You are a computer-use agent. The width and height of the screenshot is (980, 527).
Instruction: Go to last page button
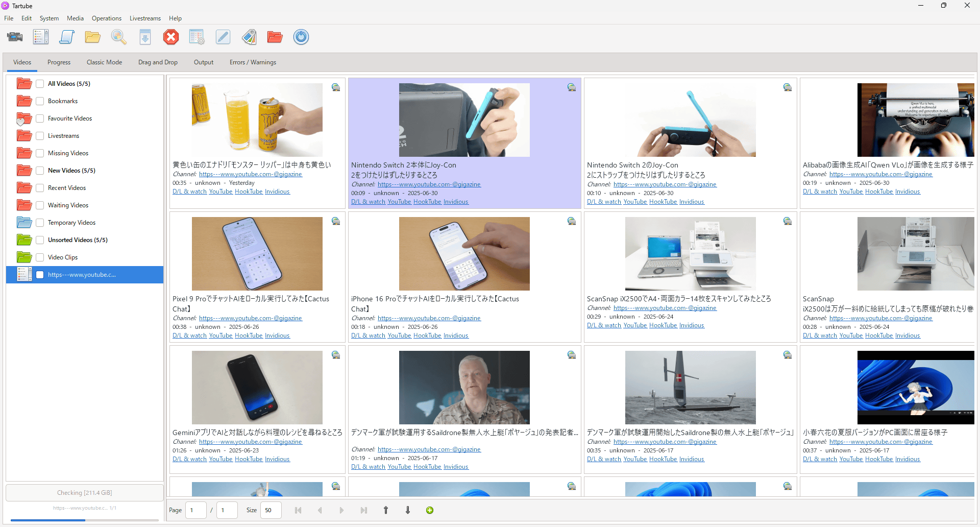coord(364,510)
